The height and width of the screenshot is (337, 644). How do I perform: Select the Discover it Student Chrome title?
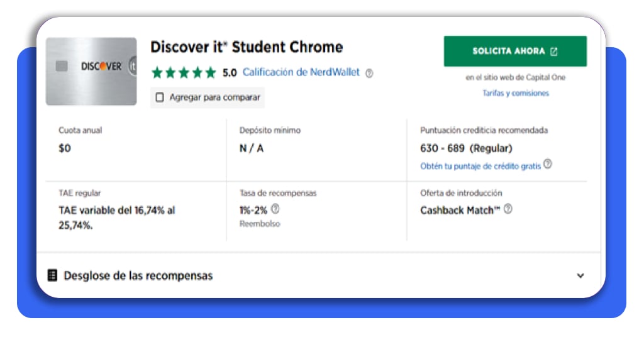[247, 47]
